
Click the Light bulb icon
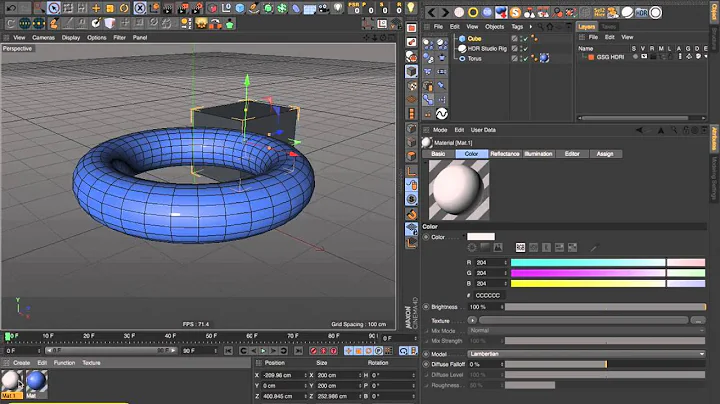point(338,8)
